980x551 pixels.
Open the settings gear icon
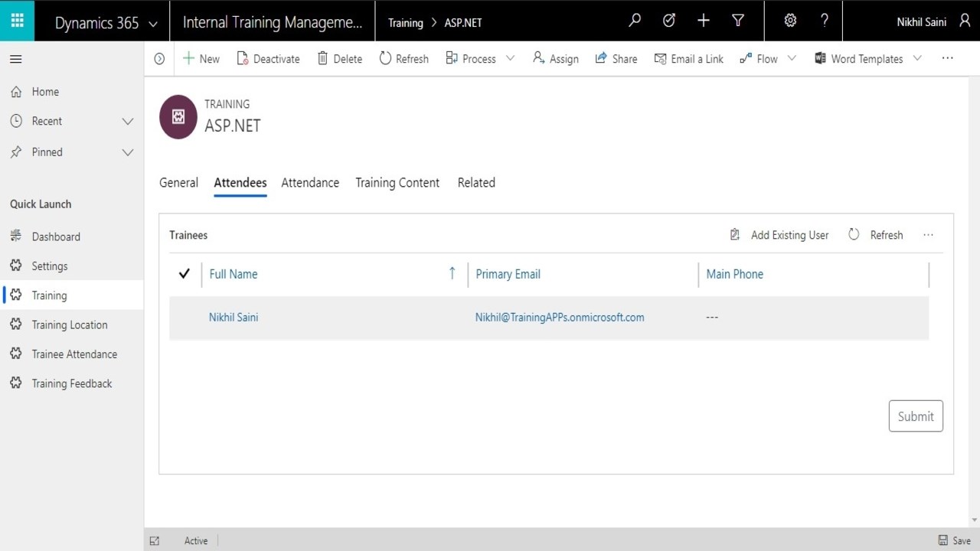[790, 21]
